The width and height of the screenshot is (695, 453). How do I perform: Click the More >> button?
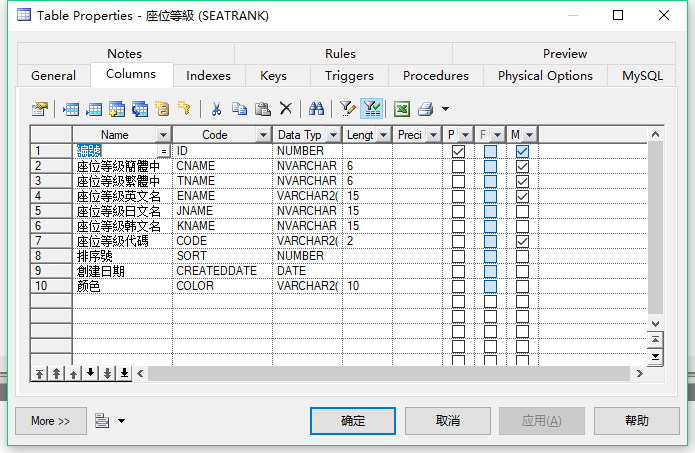tap(51, 421)
